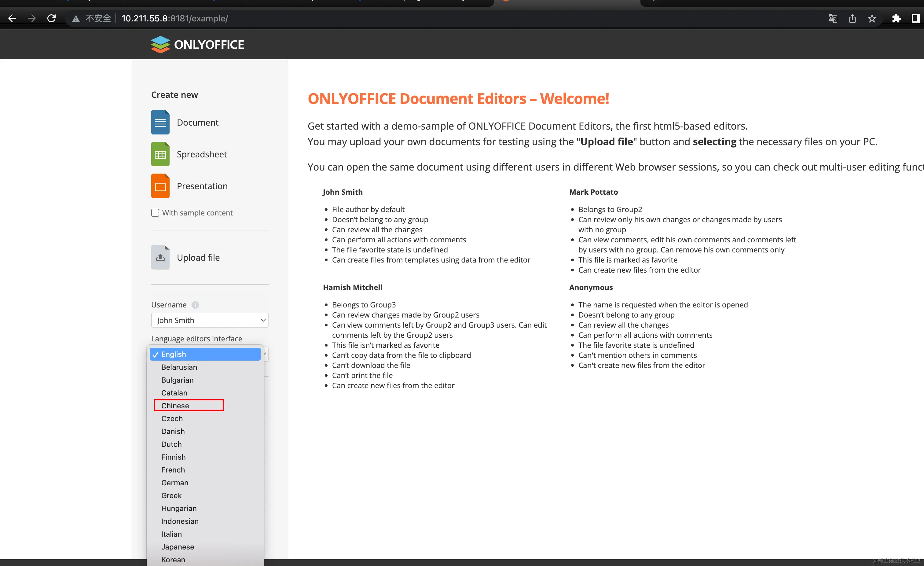
Task: Click the browser share icon
Action: click(853, 18)
